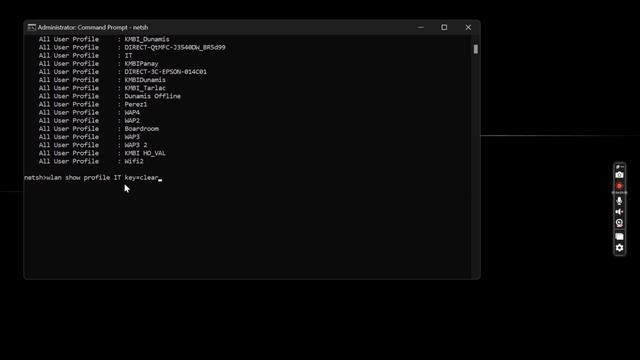Open the gear settings in recorder toolbar

(x=619, y=248)
